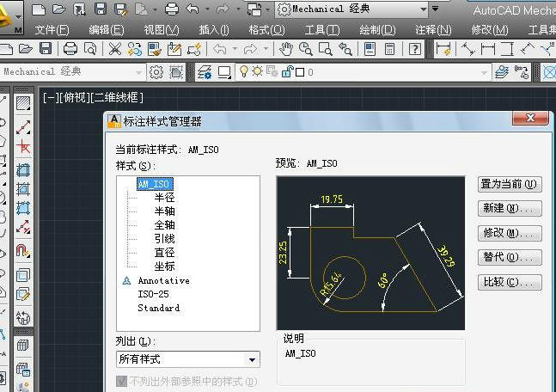Screen dimensions: 556x392
Task: Select the AM_ISO style in the list
Action: click(x=155, y=184)
